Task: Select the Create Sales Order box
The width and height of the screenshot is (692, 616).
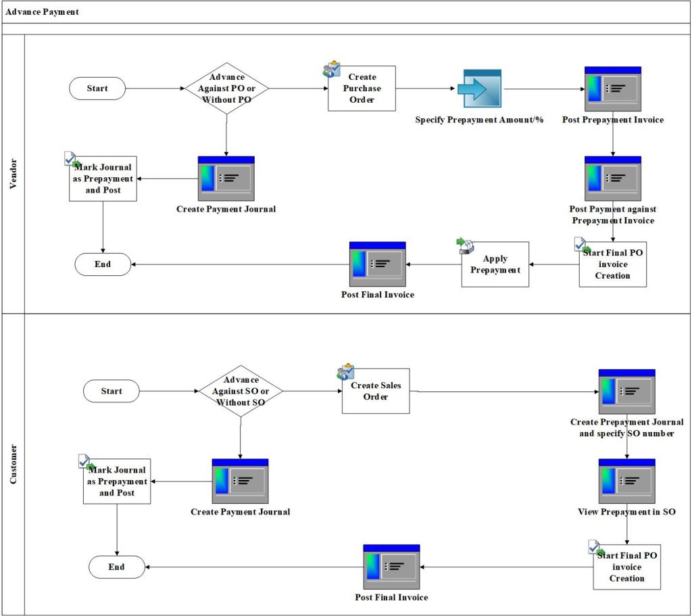Action: (x=376, y=392)
